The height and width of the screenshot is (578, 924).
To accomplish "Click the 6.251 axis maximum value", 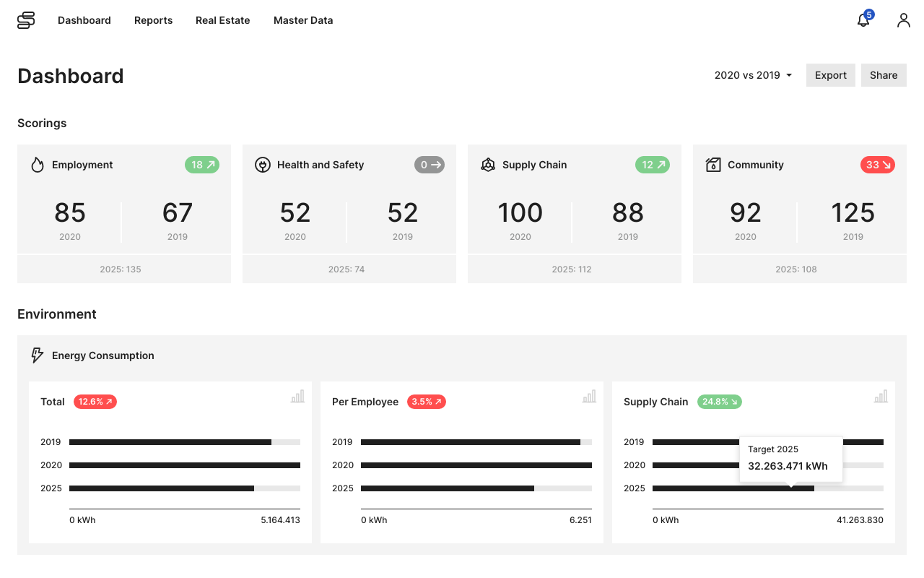I will click(580, 520).
